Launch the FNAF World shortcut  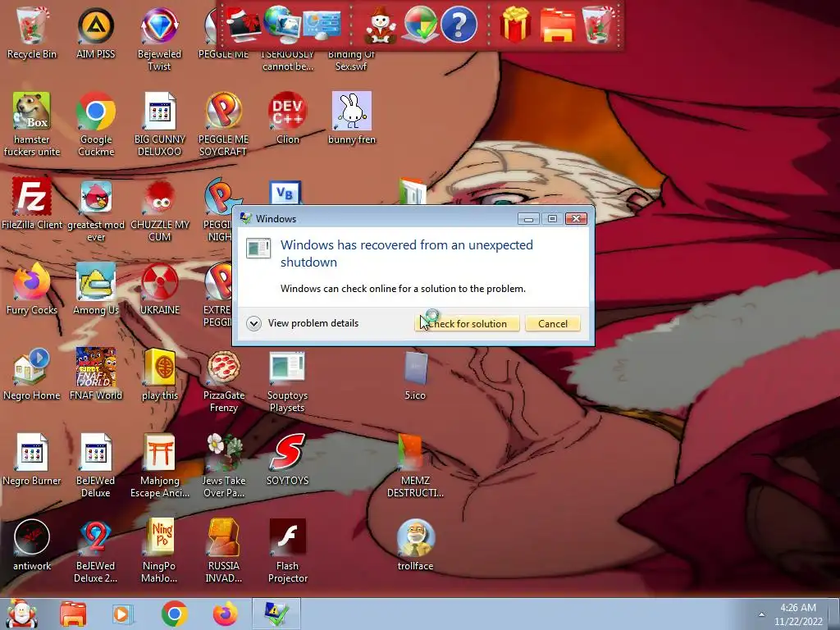96,374
